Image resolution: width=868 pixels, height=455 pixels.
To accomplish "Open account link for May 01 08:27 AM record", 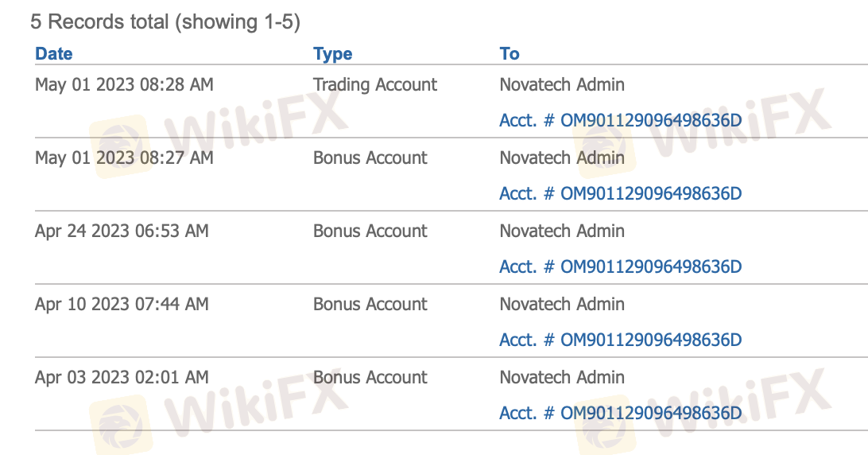I will [620, 194].
